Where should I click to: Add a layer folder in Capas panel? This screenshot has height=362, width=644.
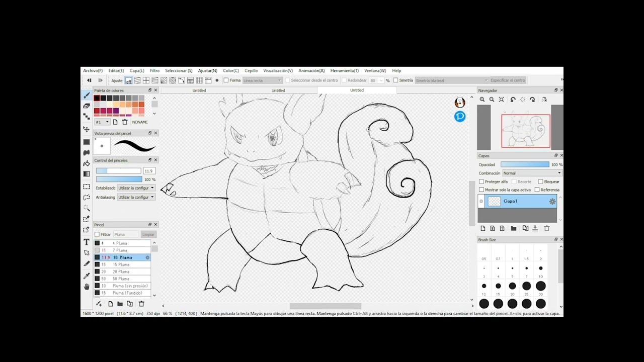coord(514,228)
